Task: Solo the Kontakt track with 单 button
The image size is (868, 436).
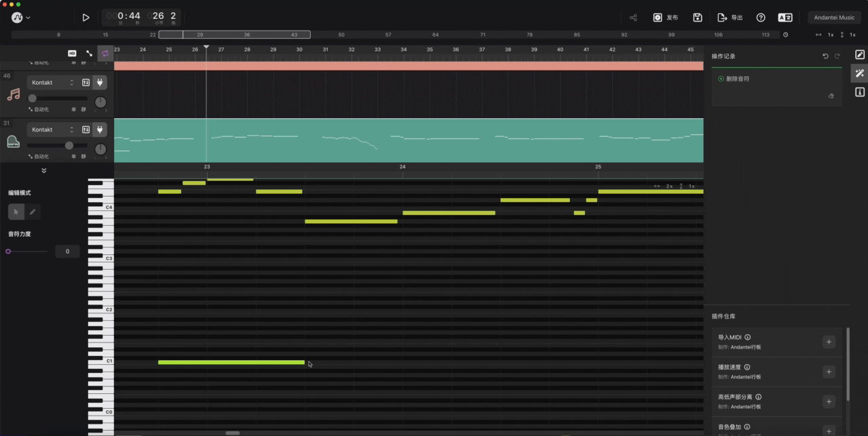Action: [73, 108]
